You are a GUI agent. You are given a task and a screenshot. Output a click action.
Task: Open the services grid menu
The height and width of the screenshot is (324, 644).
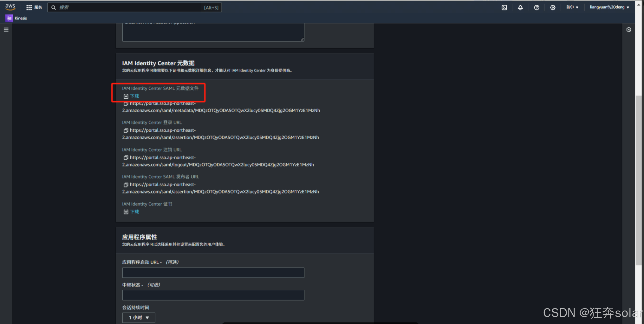[34, 7]
